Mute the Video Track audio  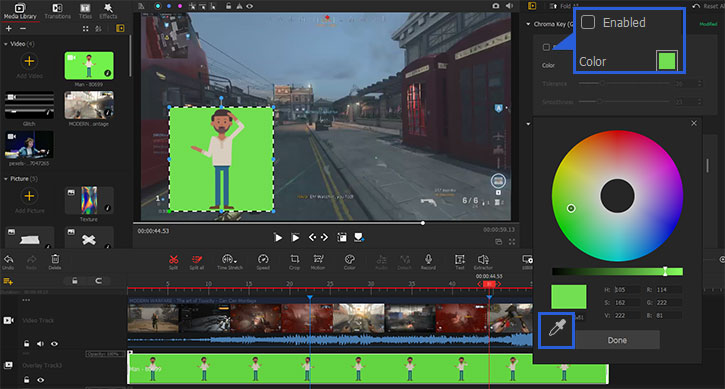(41, 344)
